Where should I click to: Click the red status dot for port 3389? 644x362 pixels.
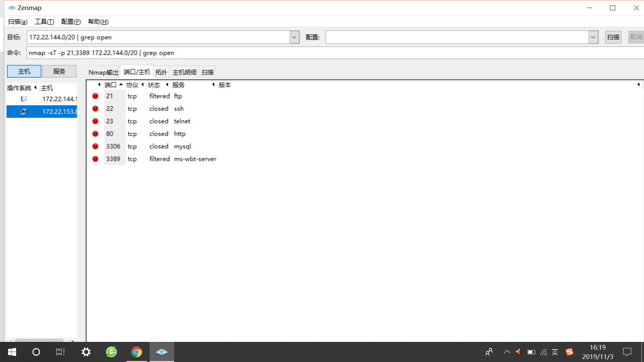tap(95, 159)
